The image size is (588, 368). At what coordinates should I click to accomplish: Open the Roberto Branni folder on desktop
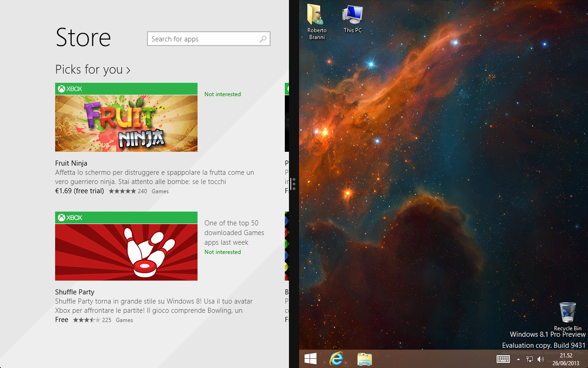317,21
